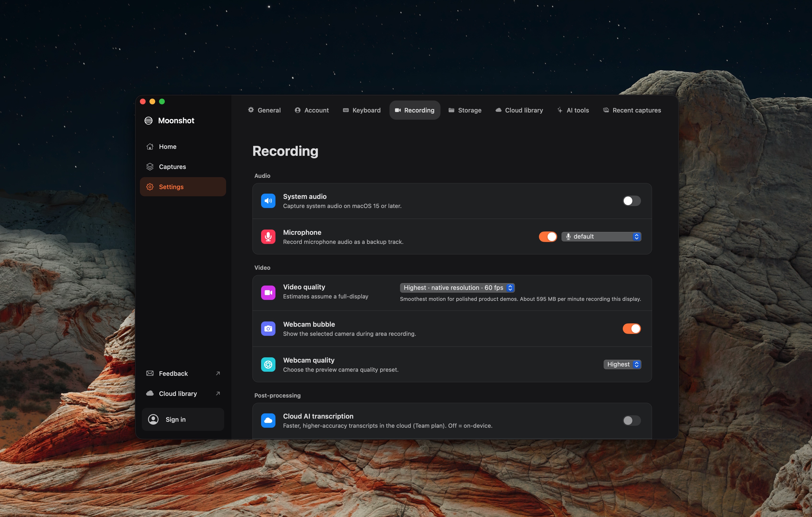The width and height of the screenshot is (812, 517).
Task: Click the external arrow next to Feedback
Action: click(x=218, y=373)
